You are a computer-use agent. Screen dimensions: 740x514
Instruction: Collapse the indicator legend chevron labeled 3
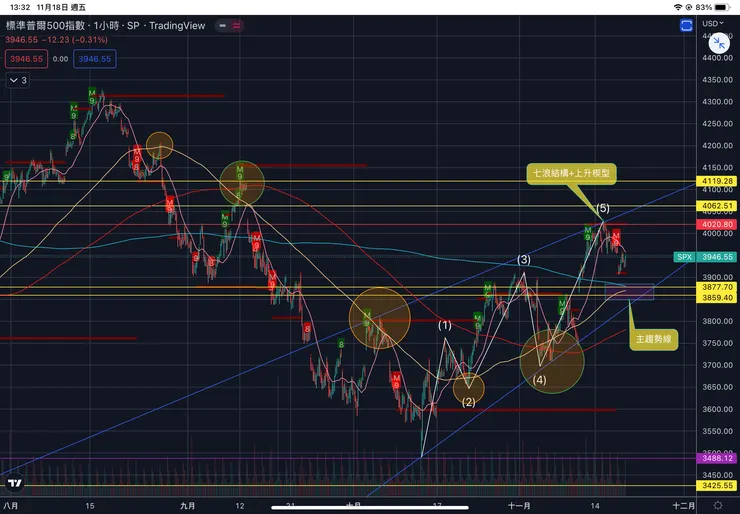click(18, 80)
